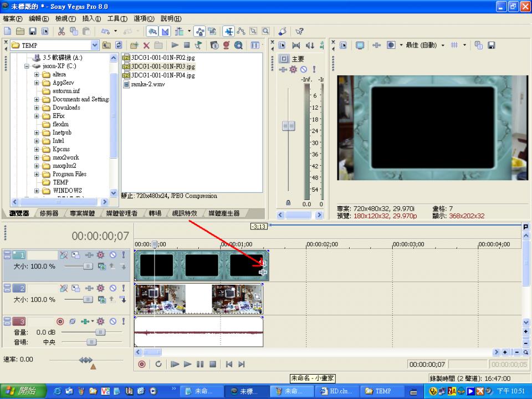
Task: Open the track 1 Track Motion icon
Action: (75, 255)
